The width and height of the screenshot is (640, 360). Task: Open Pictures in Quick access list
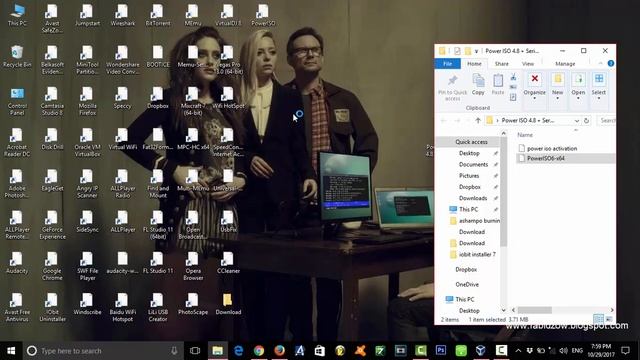pos(469,176)
